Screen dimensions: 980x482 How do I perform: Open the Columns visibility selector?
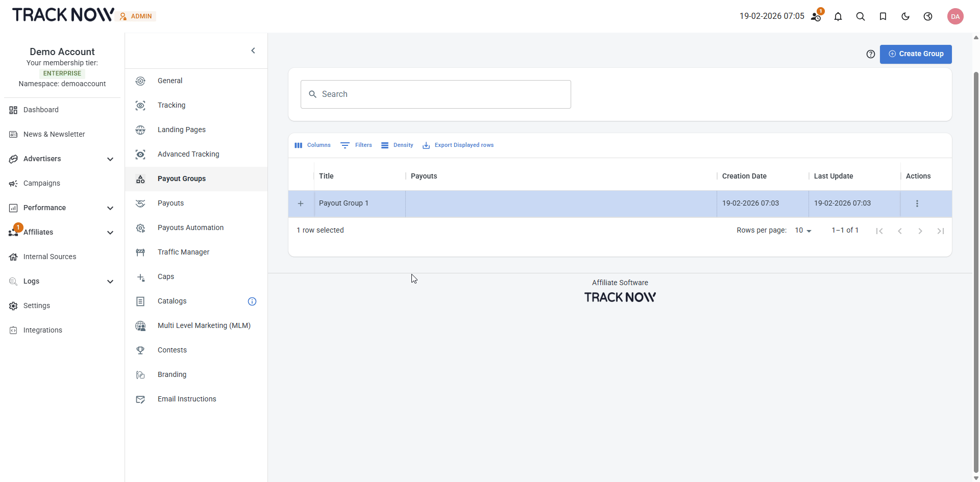[312, 145]
